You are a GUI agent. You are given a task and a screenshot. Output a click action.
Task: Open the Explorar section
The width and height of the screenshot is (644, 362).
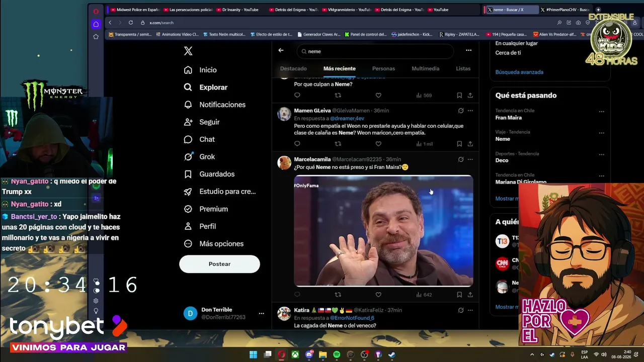pyautogui.click(x=206, y=87)
